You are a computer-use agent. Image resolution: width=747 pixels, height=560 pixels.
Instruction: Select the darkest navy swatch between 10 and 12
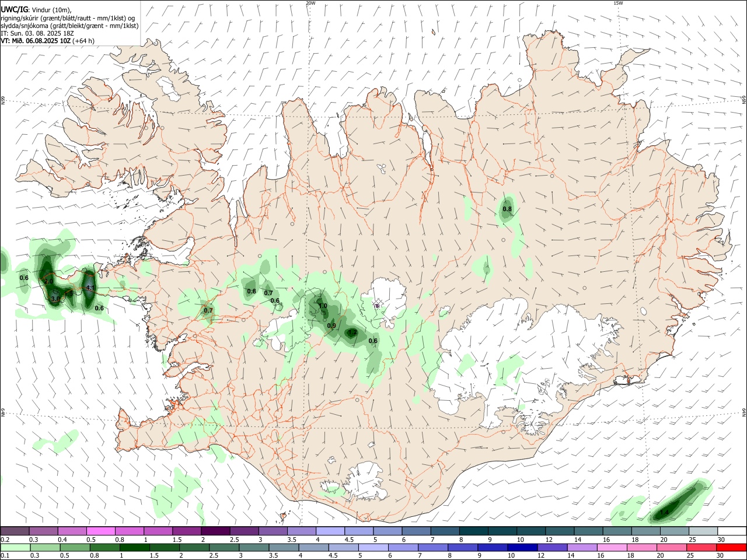522,548
